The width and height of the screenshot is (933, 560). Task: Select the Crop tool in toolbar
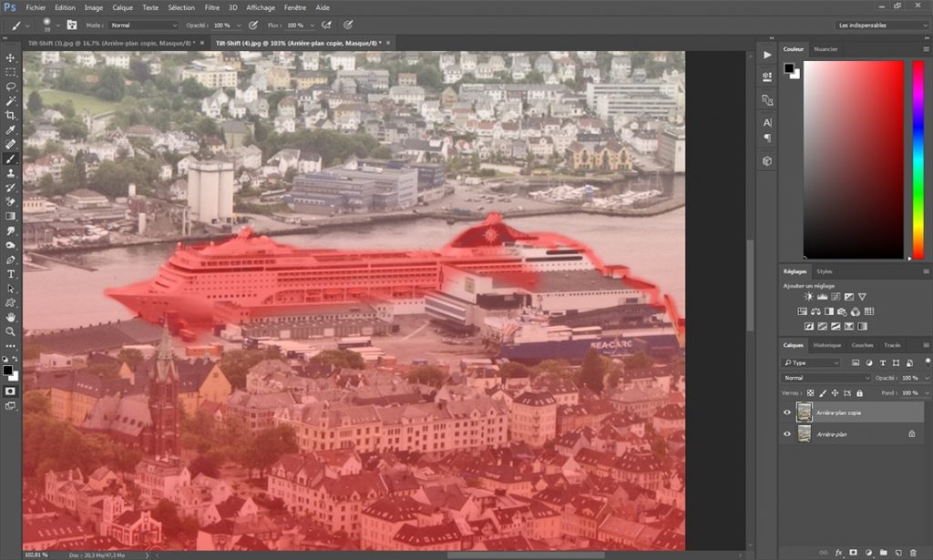point(11,116)
